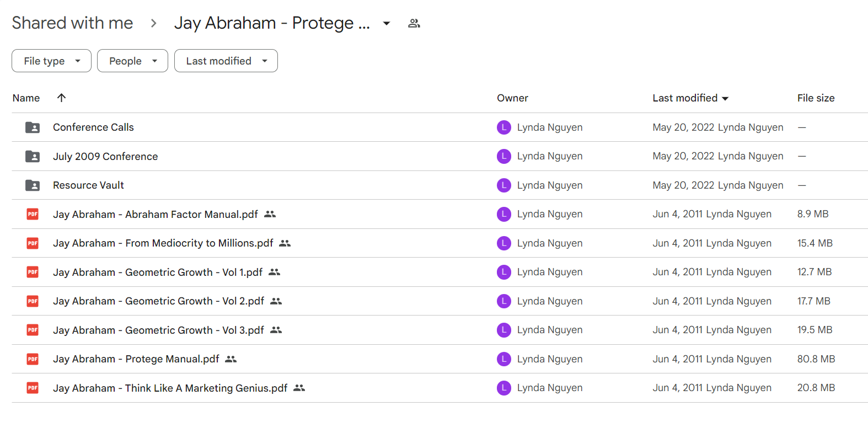Click shared icon beside Protege Manual.pdf
The height and width of the screenshot is (438, 868).
tap(231, 359)
